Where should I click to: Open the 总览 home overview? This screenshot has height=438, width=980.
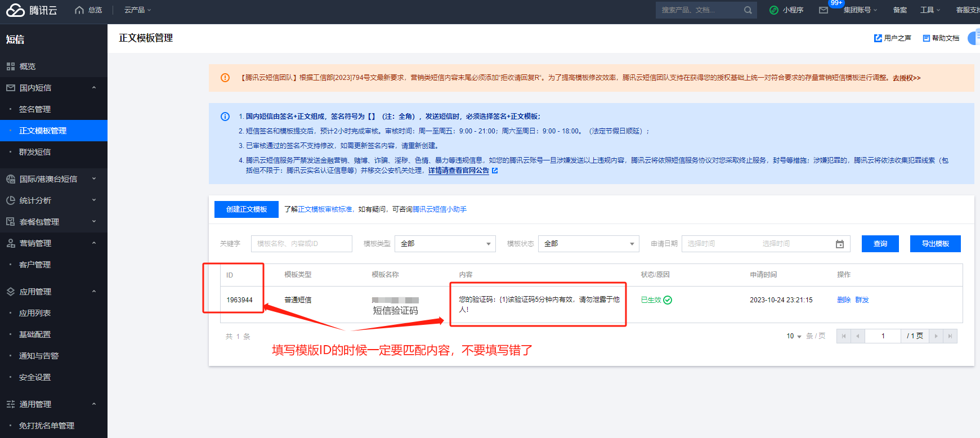pyautogui.click(x=88, y=10)
